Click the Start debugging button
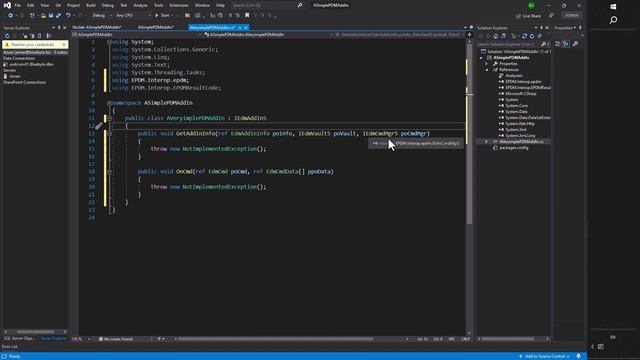 [162, 16]
